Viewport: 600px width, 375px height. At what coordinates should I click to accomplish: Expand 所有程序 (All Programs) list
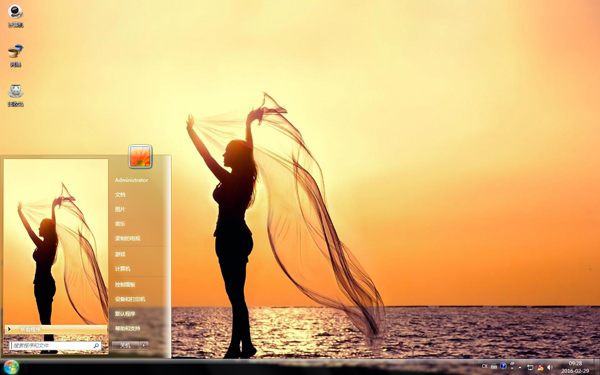56,329
